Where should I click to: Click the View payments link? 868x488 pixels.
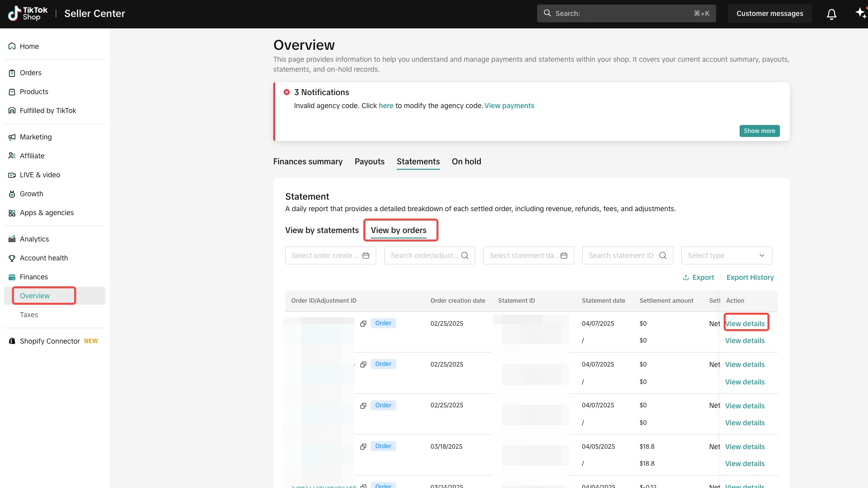(x=510, y=106)
